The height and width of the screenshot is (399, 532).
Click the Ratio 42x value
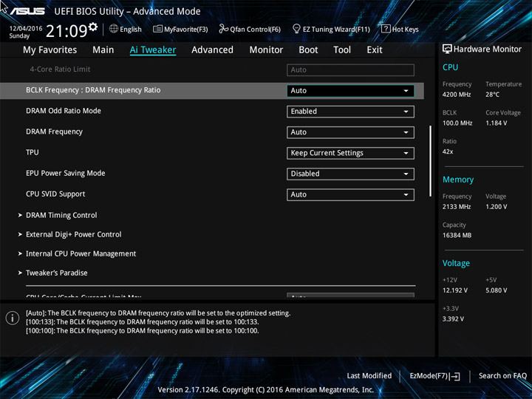pos(448,151)
